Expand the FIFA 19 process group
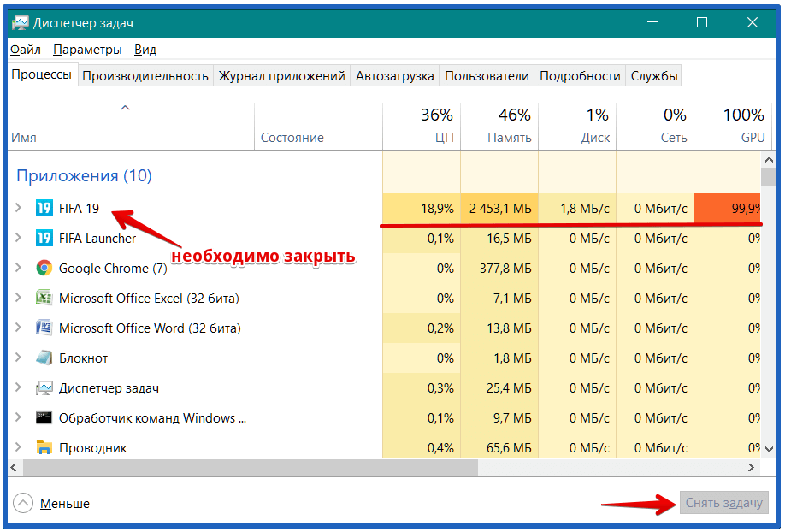This screenshot has width=785, height=532. [19, 208]
